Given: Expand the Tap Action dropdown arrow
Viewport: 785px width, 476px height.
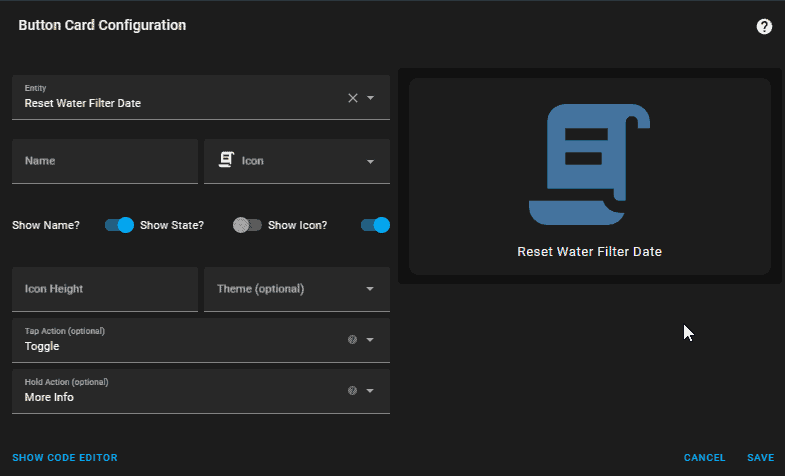Looking at the screenshot, I should point(370,339).
